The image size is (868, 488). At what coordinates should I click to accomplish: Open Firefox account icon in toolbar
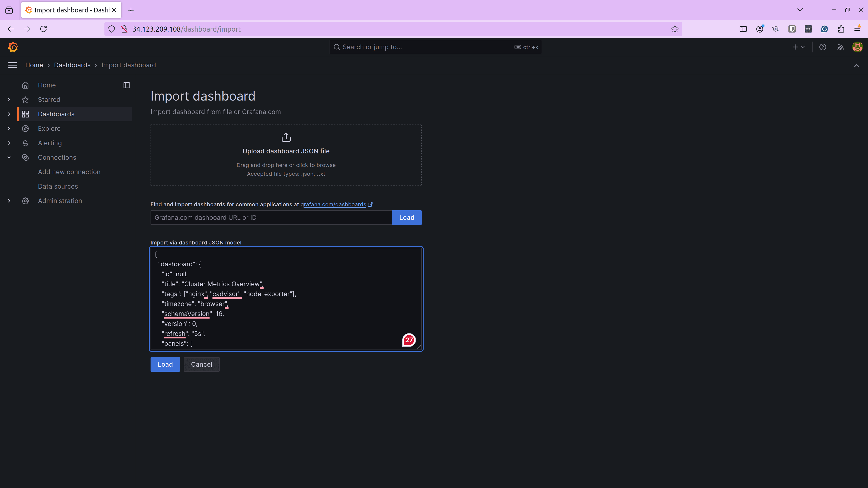[x=759, y=29]
